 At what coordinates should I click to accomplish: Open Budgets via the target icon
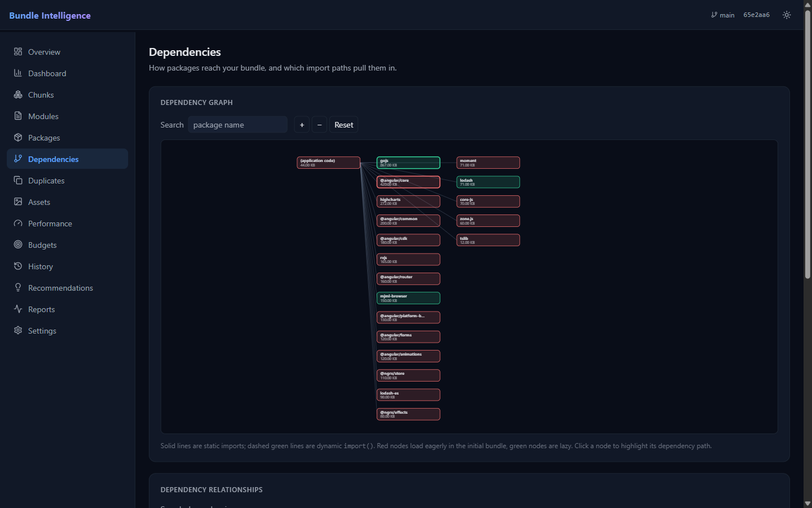click(18, 244)
